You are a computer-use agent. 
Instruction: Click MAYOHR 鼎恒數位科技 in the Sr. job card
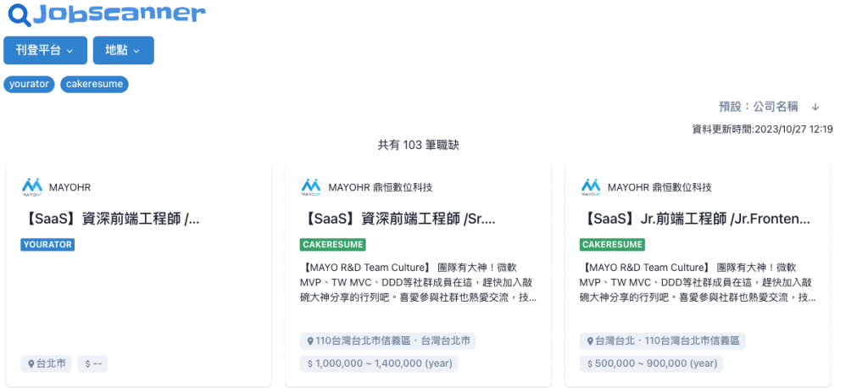(381, 187)
